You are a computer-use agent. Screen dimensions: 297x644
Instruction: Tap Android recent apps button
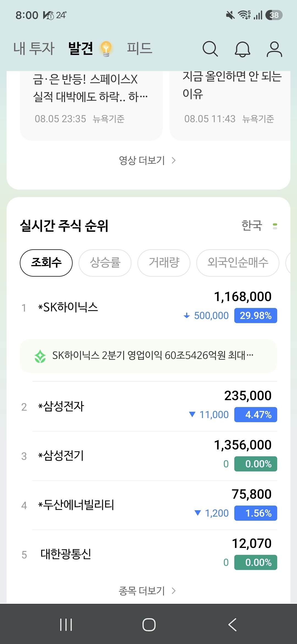pyautogui.click(x=66, y=624)
